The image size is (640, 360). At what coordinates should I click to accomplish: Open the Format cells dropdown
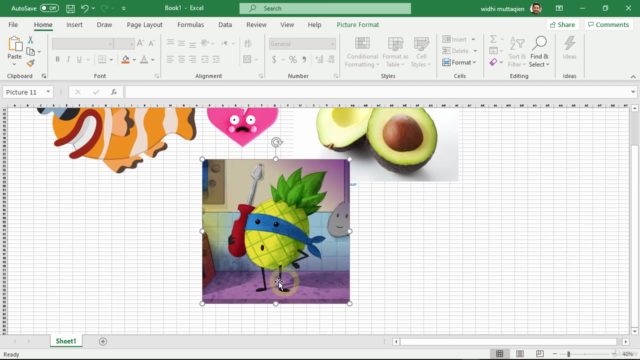tap(459, 62)
